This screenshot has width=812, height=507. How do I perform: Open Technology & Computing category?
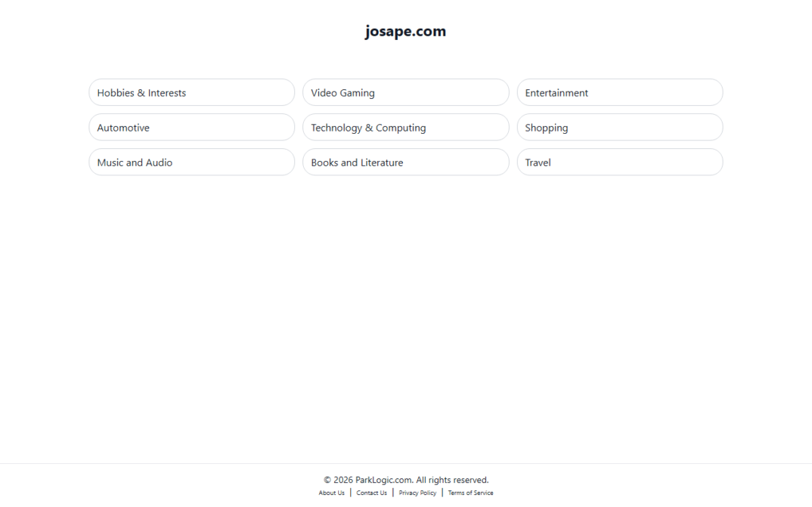tap(405, 127)
